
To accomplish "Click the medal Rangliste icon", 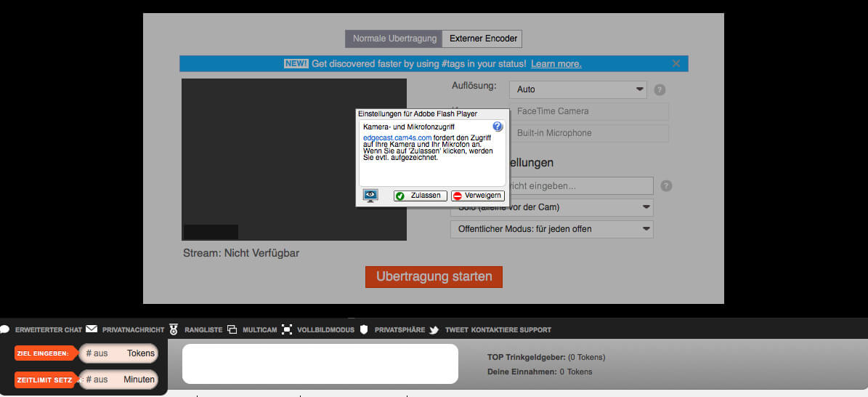I will click(174, 330).
